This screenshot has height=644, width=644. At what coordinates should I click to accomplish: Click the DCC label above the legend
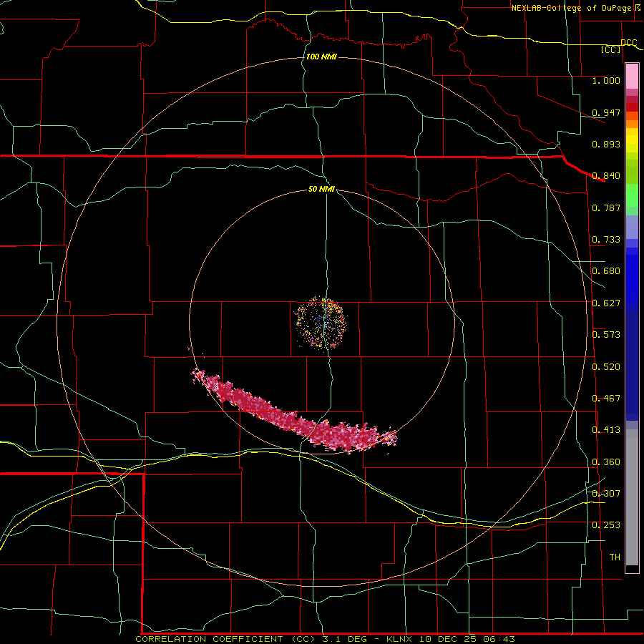tap(629, 43)
